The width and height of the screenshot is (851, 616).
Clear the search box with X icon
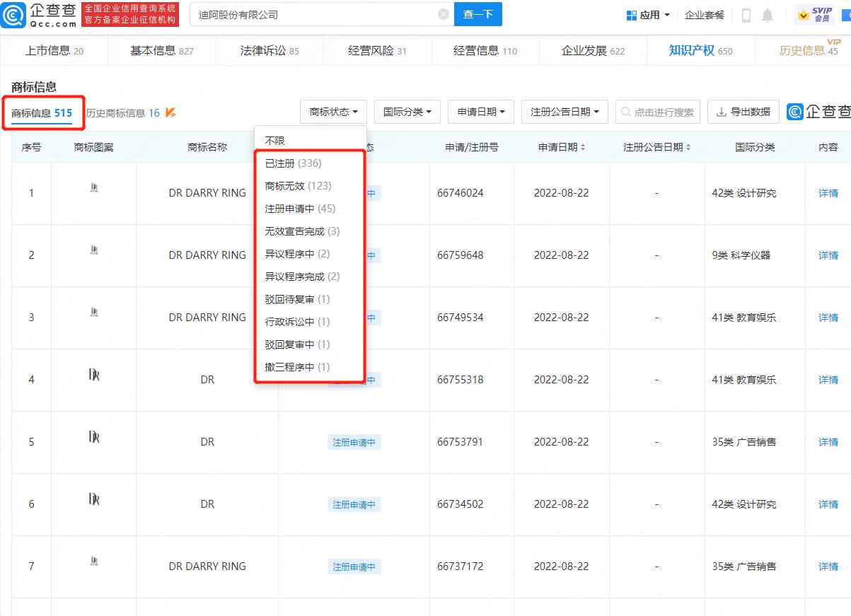[443, 14]
